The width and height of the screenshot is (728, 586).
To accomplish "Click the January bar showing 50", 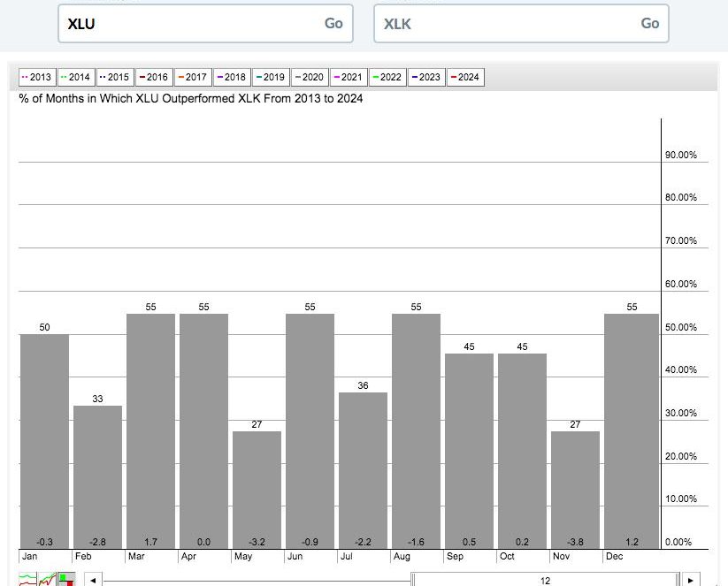I will [x=44, y=441].
